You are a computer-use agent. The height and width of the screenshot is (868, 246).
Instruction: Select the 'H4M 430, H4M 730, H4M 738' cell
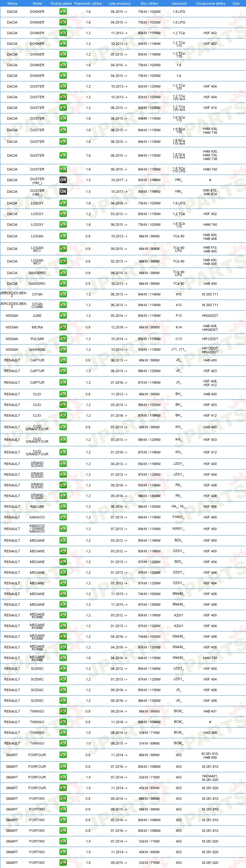click(x=210, y=155)
